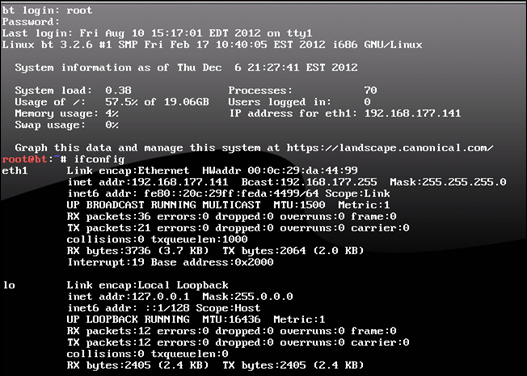
Task: Click the bt login: root line
Action: [47, 10]
